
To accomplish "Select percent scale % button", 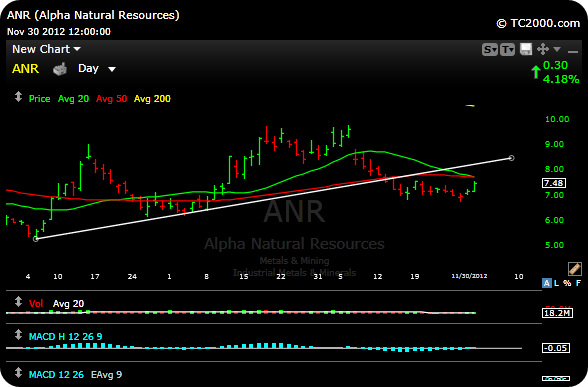I will [567, 283].
